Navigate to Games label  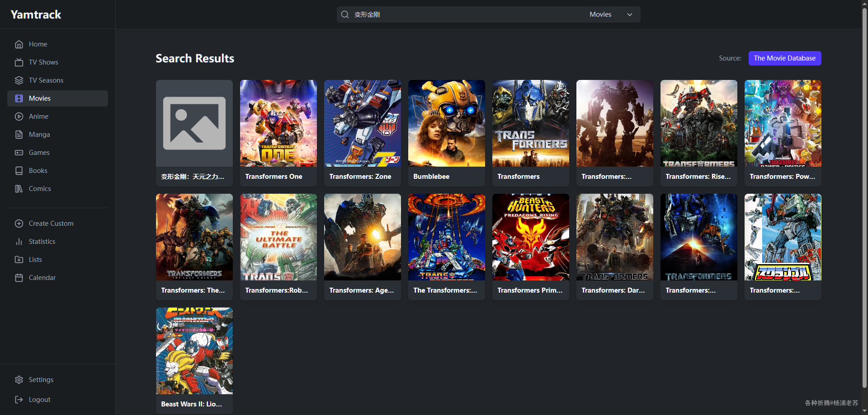[39, 153]
